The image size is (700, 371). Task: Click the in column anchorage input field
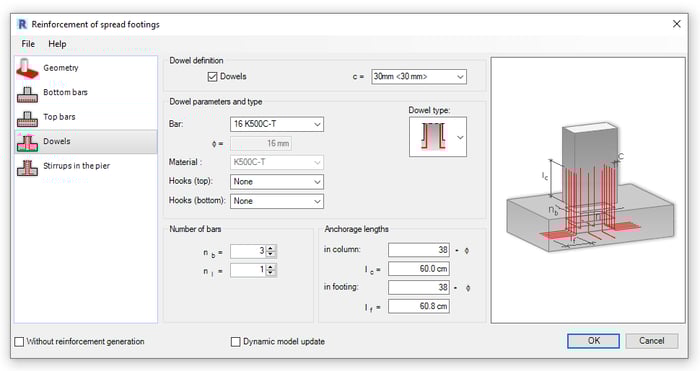coord(419,250)
